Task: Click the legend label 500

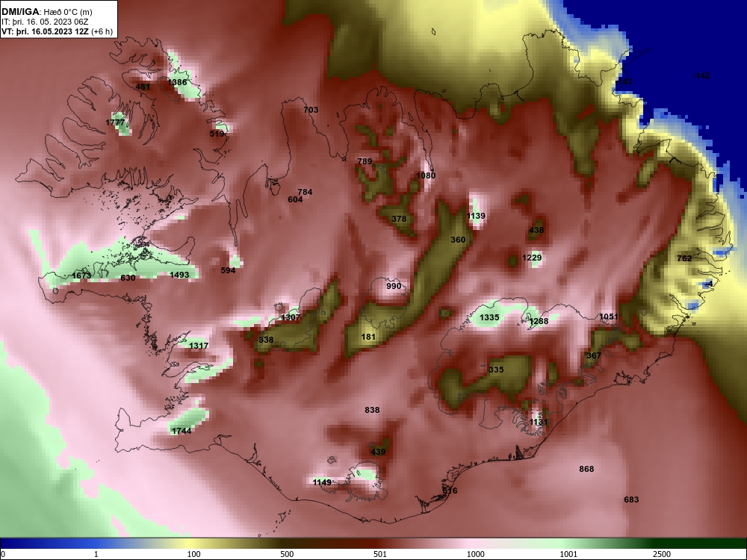Action: [287, 554]
